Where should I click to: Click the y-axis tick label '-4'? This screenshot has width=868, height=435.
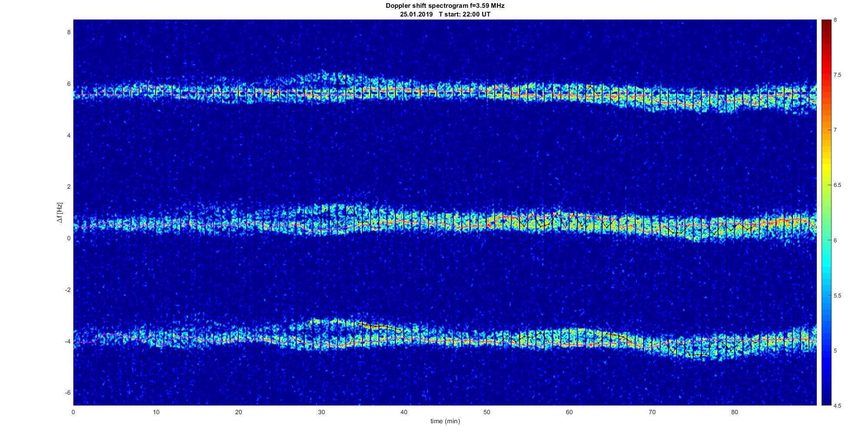(x=68, y=341)
